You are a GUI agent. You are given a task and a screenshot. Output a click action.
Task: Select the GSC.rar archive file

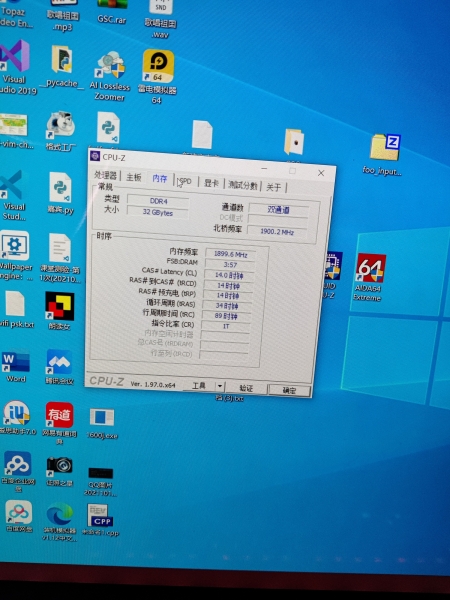112,12
